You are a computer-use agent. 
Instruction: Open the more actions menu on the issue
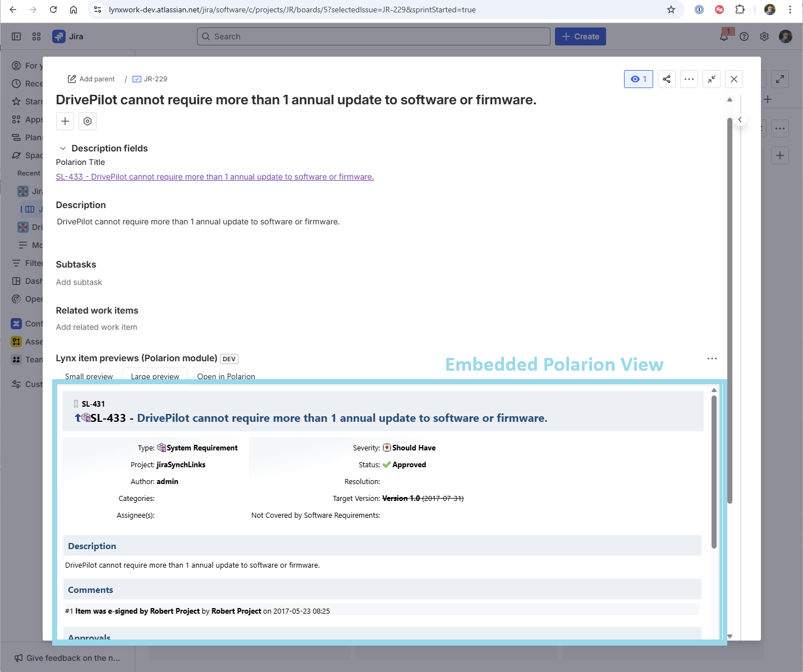689,79
